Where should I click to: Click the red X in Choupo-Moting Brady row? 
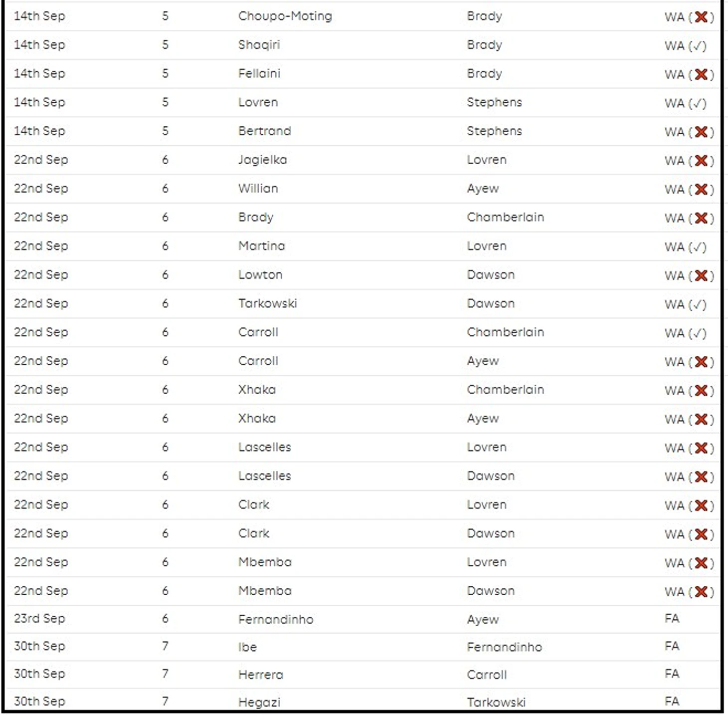click(x=701, y=17)
